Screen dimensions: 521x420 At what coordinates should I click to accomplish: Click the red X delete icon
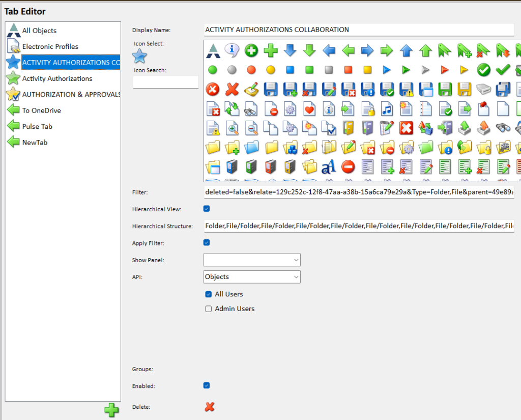(x=209, y=407)
